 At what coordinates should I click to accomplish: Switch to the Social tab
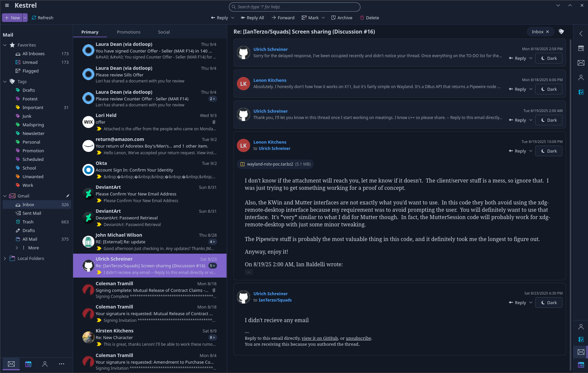tap(164, 32)
